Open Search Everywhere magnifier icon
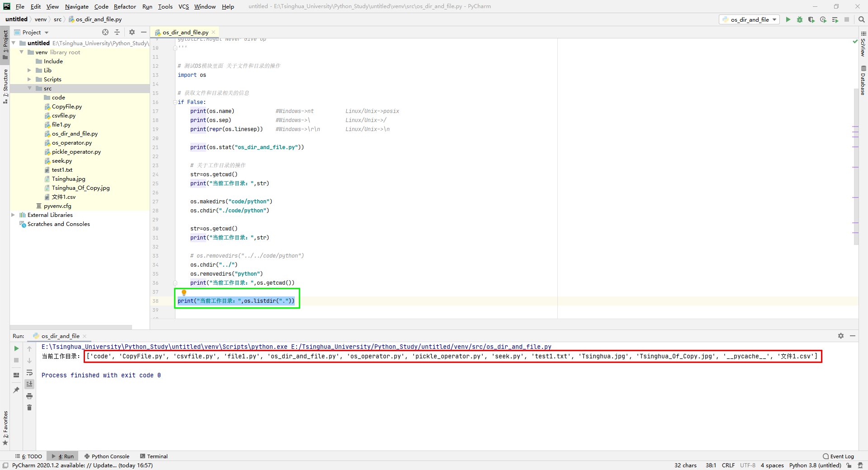This screenshot has width=868, height=470. click(861, 19)
